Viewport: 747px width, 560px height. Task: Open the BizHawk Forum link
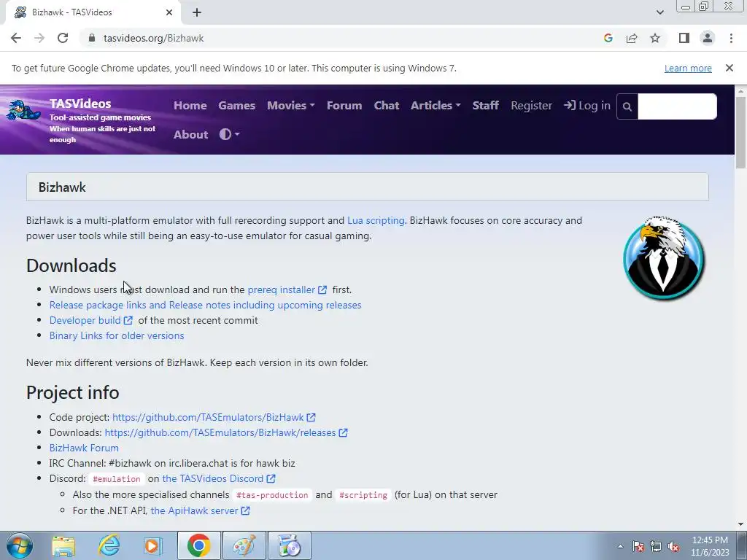84,448
